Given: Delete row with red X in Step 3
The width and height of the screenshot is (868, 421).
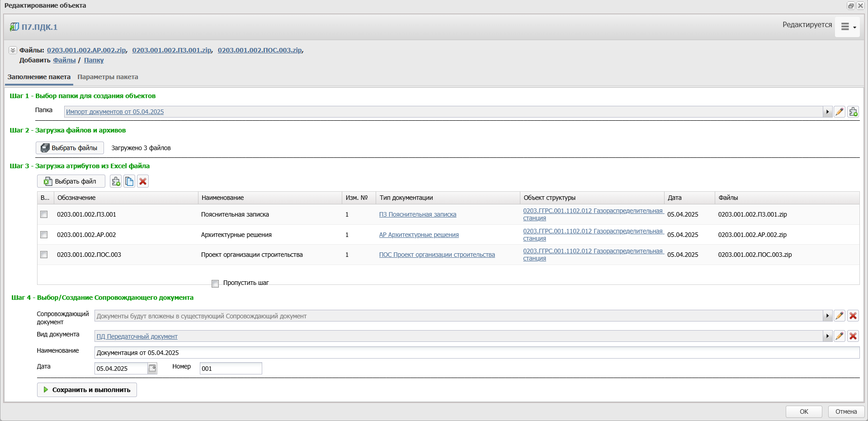Looking at the screenshot, I should pyautogui.click(x=143, y=181).
